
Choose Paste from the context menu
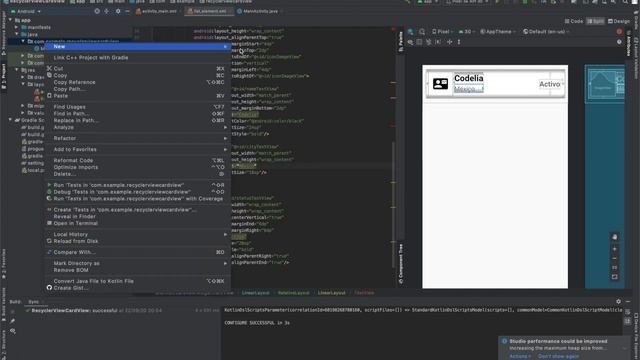click(138, 96)
